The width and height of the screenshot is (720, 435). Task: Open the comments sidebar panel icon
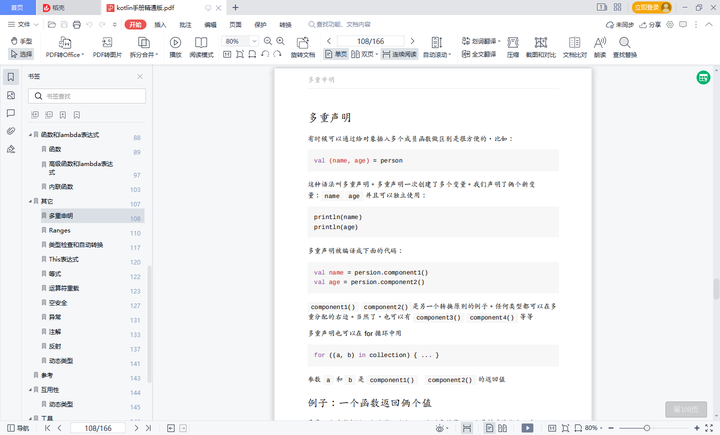point(11,113)
